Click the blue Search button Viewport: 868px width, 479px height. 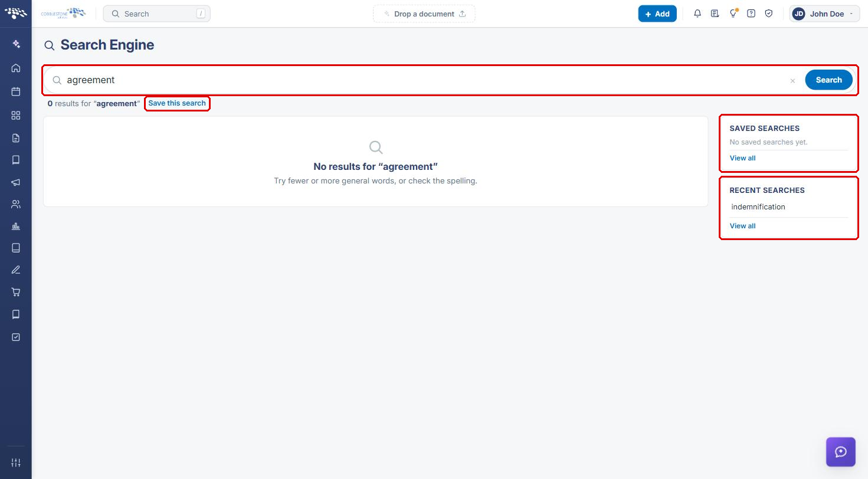828,80
